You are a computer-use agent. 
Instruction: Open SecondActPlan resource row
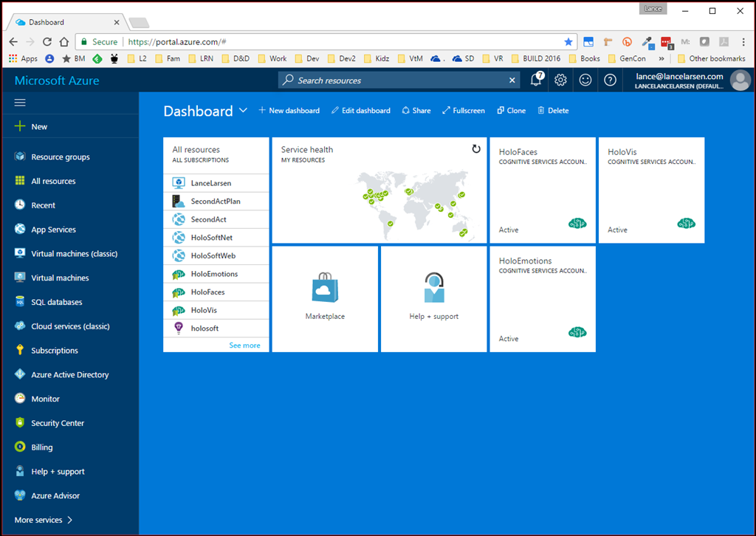point(216,201)
